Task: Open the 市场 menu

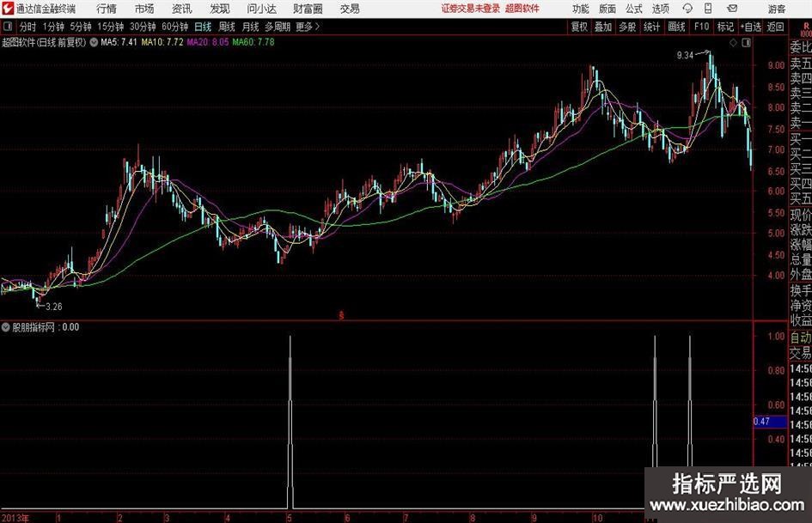Action: [x=144, y=9]
